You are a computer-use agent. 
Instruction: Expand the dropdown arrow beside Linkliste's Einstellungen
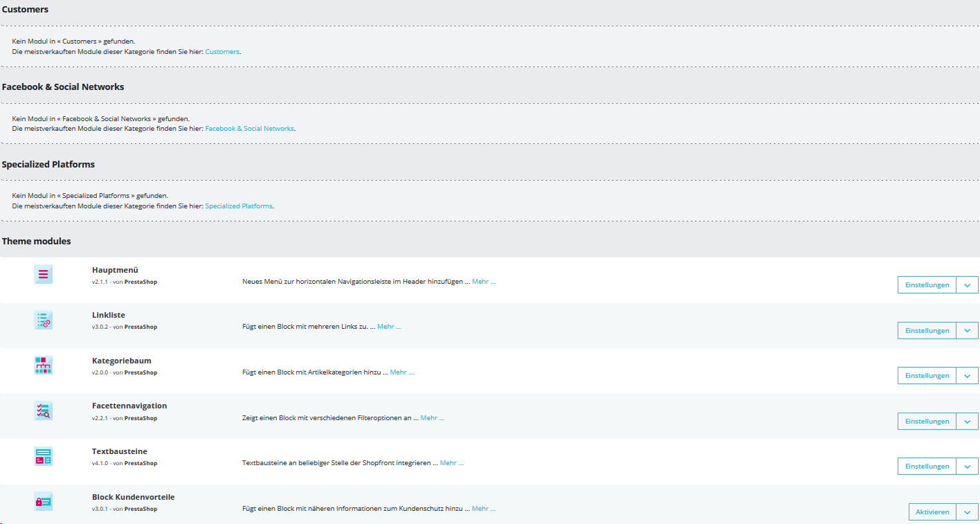pyautogui.click(x=968, y=331)
